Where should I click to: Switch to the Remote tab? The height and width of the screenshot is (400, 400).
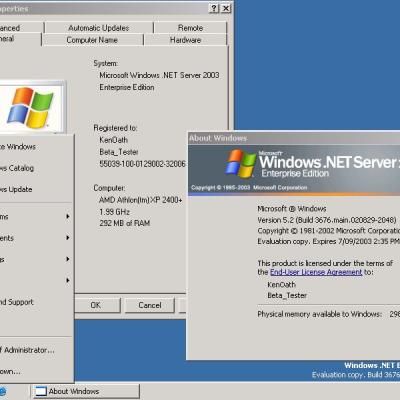[190, 28]
